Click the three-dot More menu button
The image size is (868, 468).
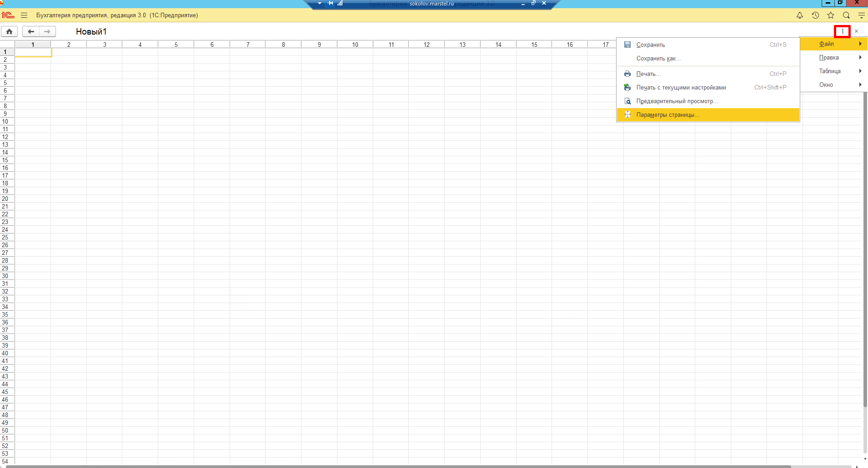[843, 31]
